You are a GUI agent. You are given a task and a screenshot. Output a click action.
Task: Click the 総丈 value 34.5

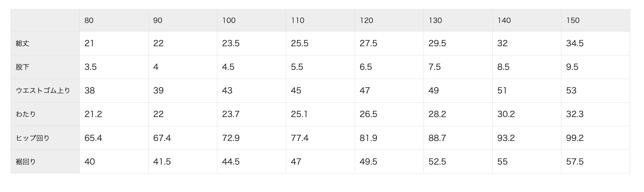click(575, 43)
